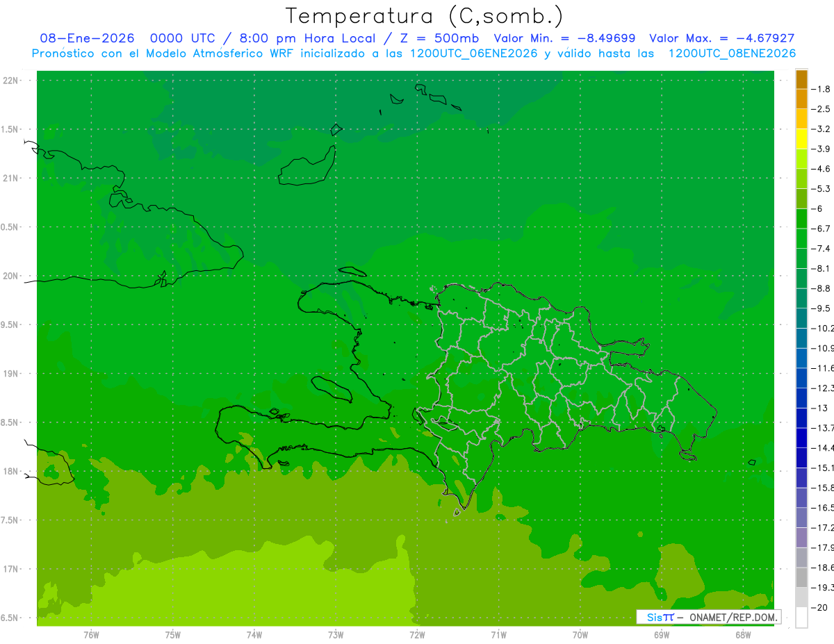Screen dimensions: 834x644
Task: Click the '75W' longitude axis label
Action: pos(173,634)
